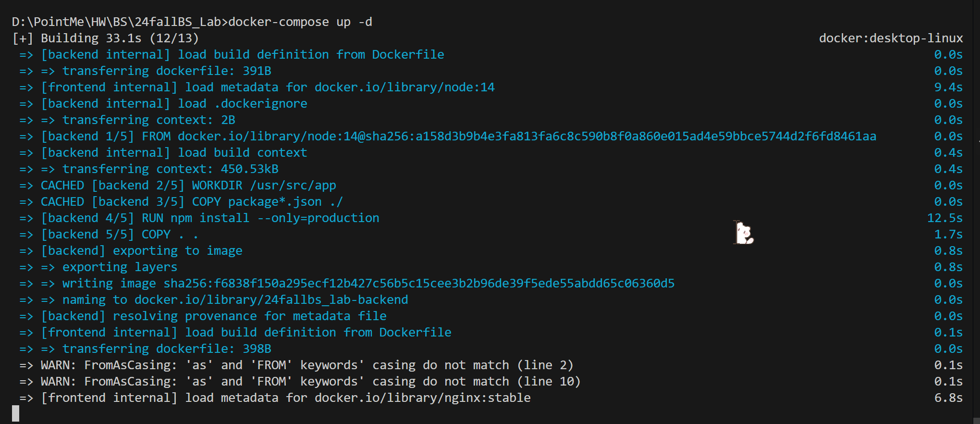Click the 'transferring context: 450.53kB' line
This screenshot has width=980, height=424.
pyautogui.click(x=170, y=169)
